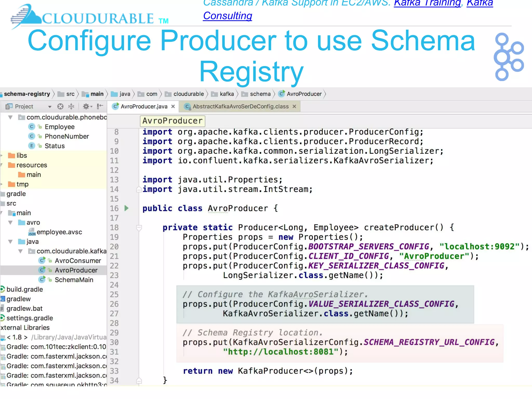Click the employee.avsc JSON file icon
532x399 pixels.
click(x=32, y=232)
